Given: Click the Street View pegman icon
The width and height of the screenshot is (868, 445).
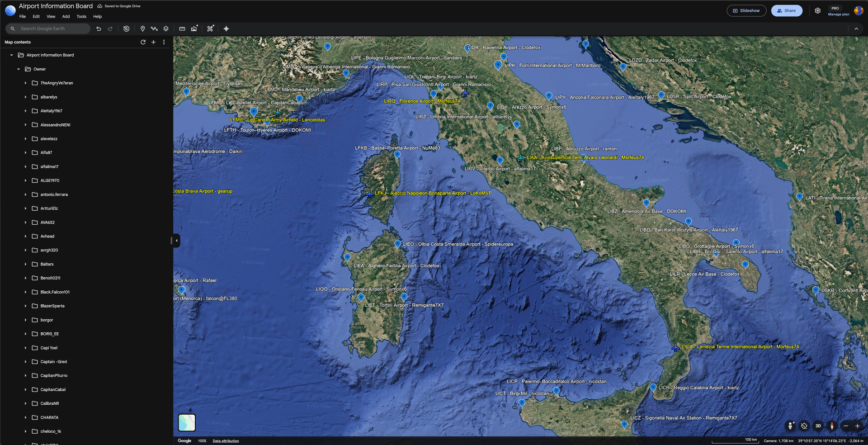Looking at the screenshot, I should pos(790,426).
